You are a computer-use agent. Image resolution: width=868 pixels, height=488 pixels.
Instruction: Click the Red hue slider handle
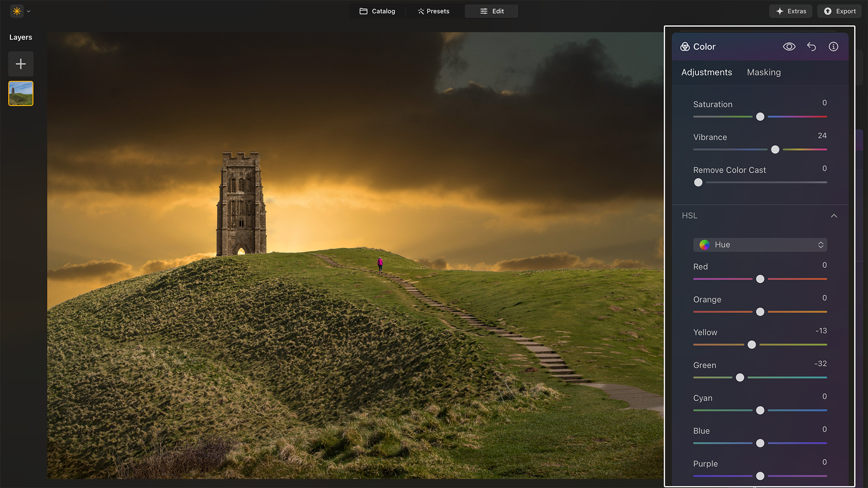click(760, 279)
